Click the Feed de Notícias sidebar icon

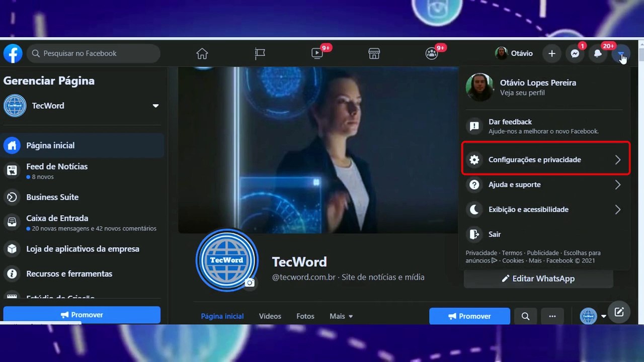click(12, 171)
